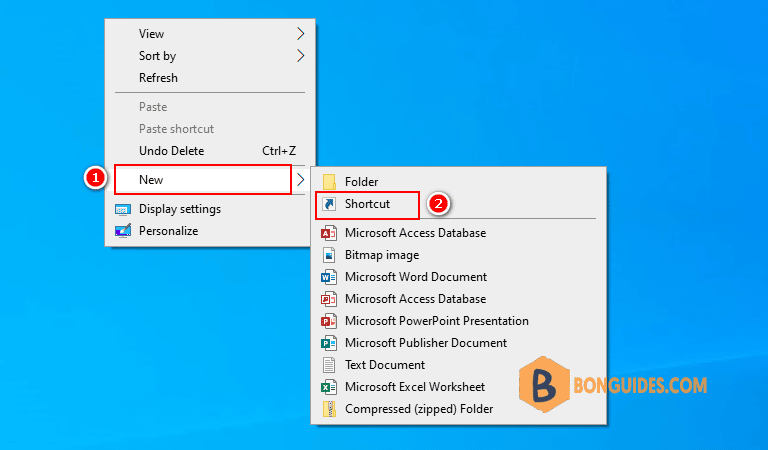
Task: Expand the New submenu chevron
Action: click(300, 180)
